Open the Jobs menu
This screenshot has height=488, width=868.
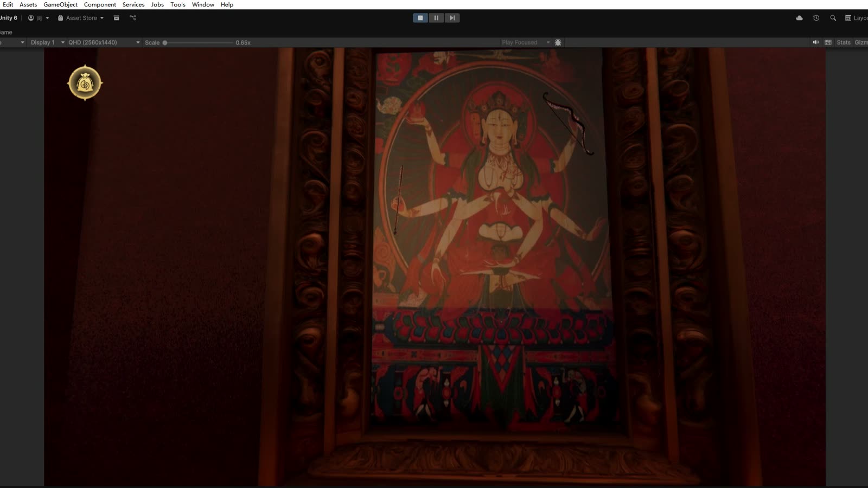click(x=157, y=4)
